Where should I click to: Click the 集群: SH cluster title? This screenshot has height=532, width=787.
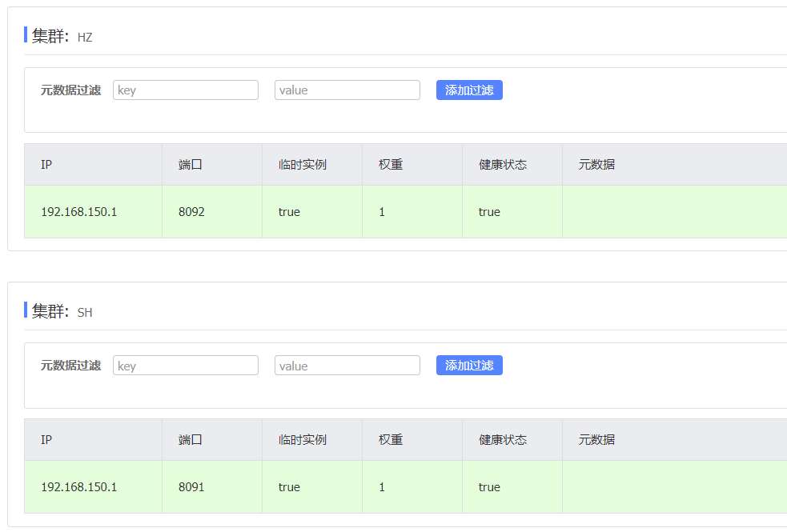click(x=62, y=311)
